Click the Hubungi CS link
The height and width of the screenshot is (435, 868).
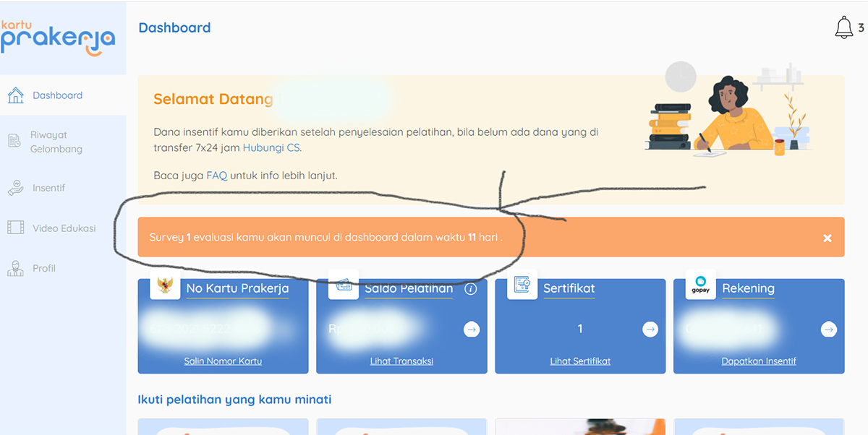point(271,147)
